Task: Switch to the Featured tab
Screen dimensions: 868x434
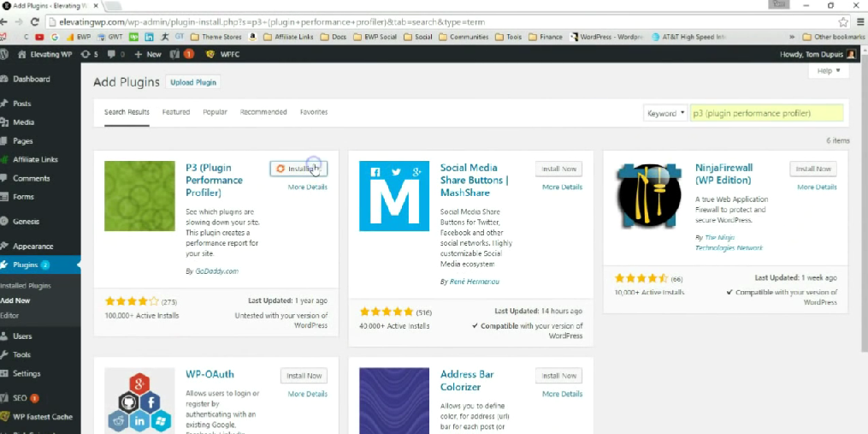Action: tap(176, 112)
